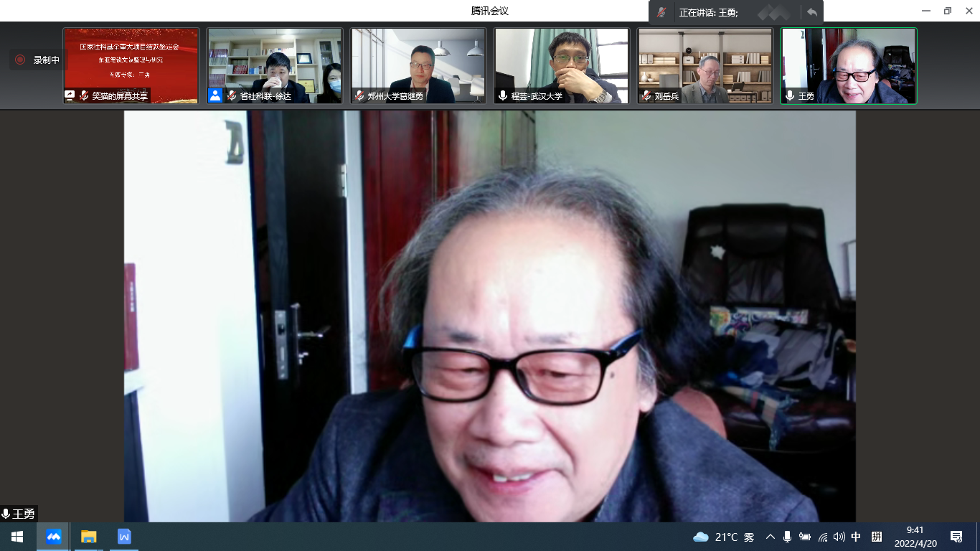Click the system tray microphone icon
980x551 pixels.
(787, 537)
